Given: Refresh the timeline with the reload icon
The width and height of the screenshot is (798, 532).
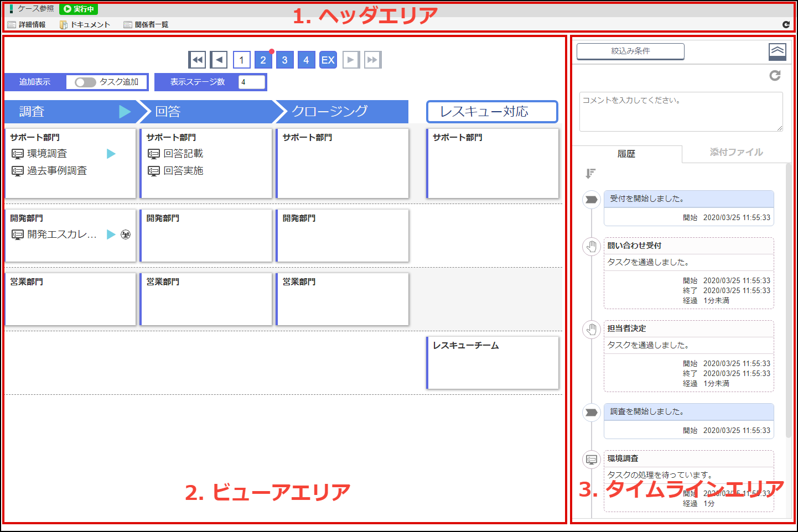Looking at the screenshot, I should click(x=775, y=75).
